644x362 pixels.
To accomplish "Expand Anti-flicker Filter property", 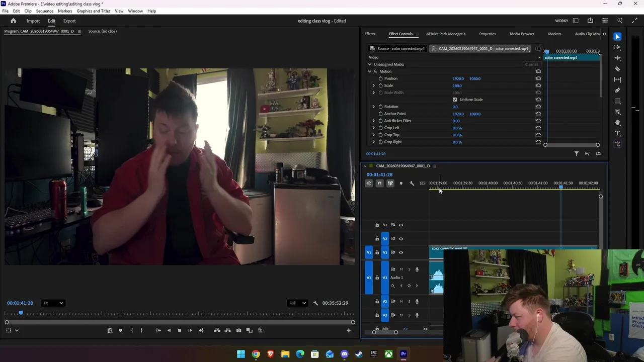I will (373, 121).
